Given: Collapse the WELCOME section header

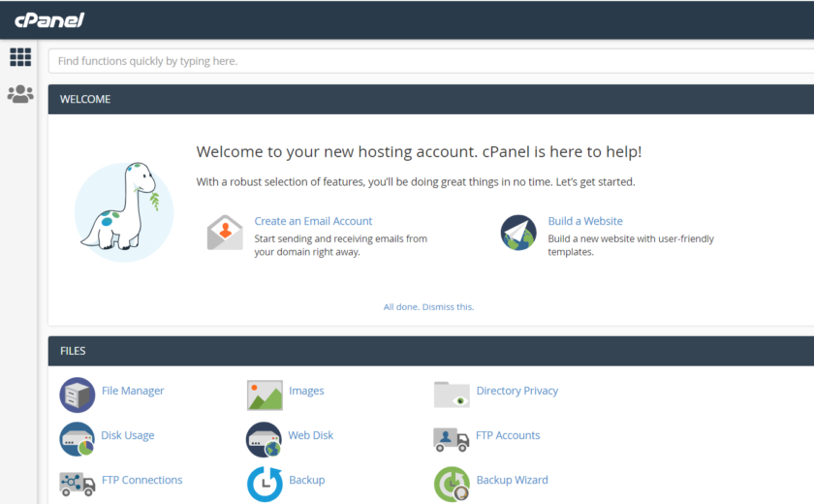Looking at the screenshot, I should [x=431, y=99].
